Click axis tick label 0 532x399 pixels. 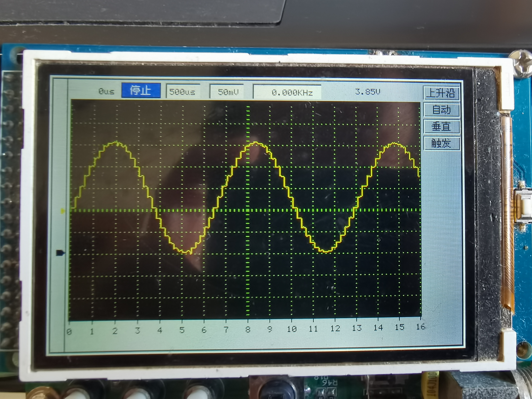pyautogui.click(x=69, y=332)
